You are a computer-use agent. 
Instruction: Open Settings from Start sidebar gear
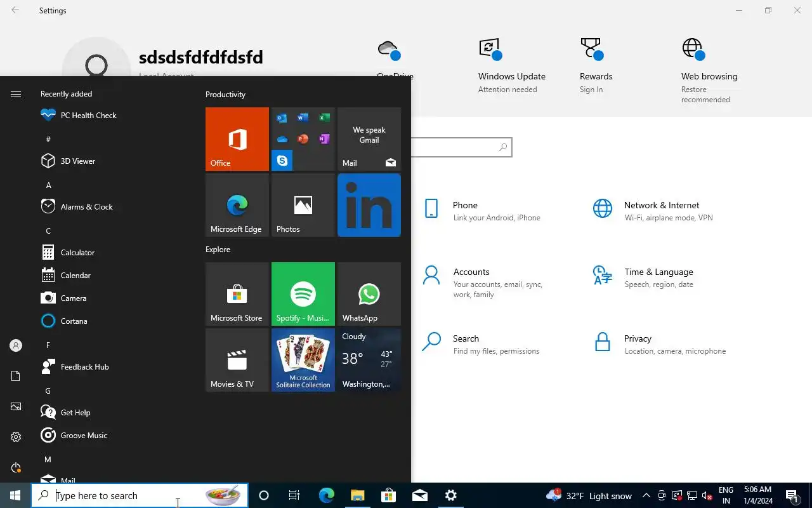tap(16, 437)
